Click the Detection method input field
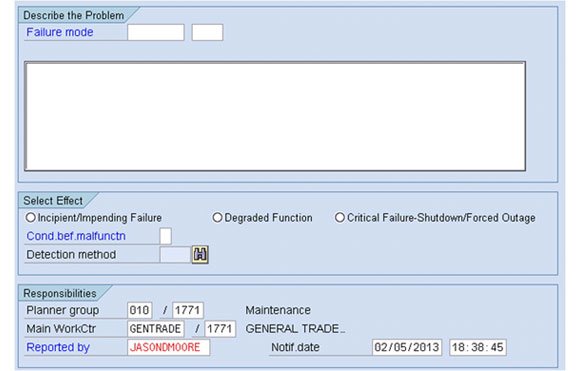Viewport: 580px width, 371px height. pos(175,254)
